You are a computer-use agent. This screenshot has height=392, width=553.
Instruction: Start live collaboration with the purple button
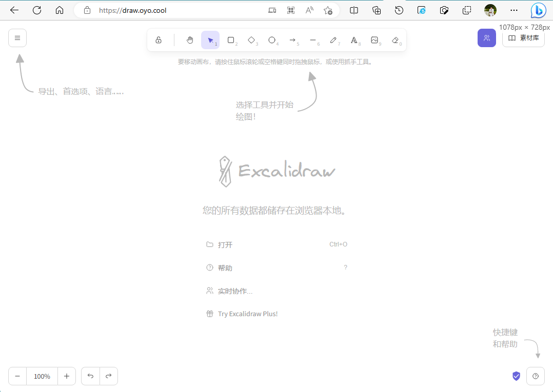(486, 37)
